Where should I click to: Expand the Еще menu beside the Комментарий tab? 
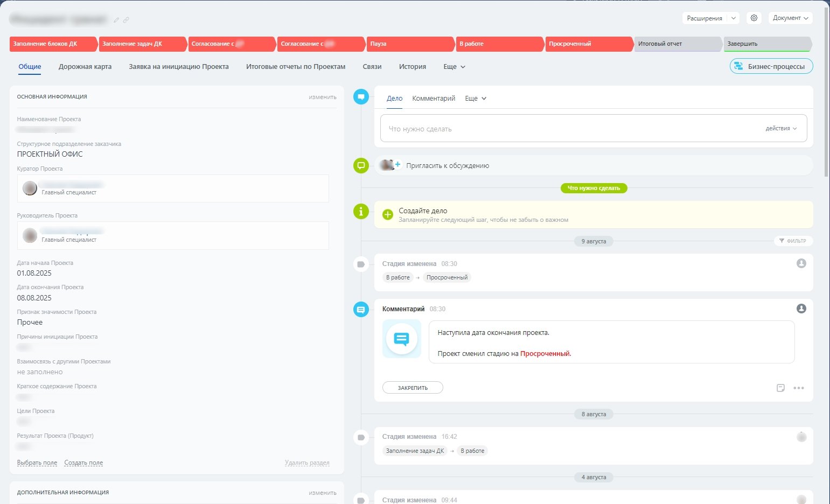click(476, 99)
